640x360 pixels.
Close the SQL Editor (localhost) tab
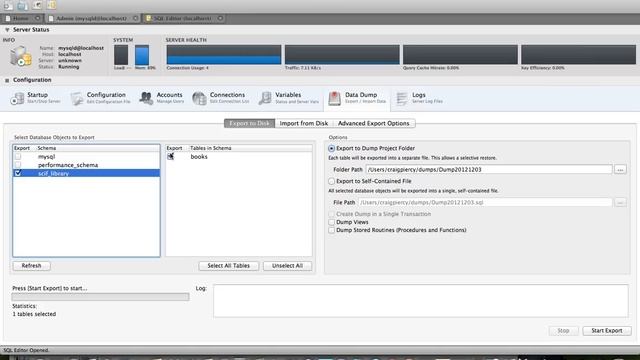[220, 18]
